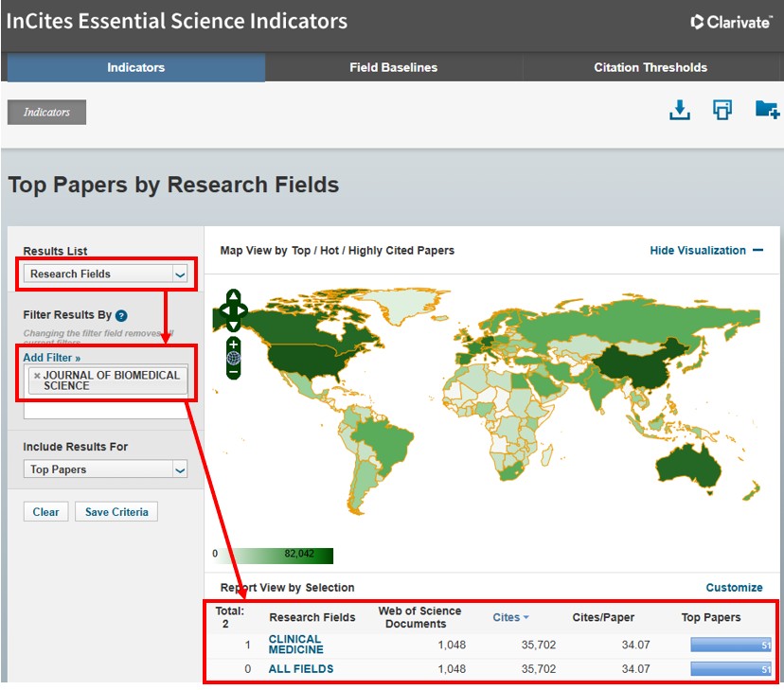
Task: Click Brazil on the map
Action: 387,440
